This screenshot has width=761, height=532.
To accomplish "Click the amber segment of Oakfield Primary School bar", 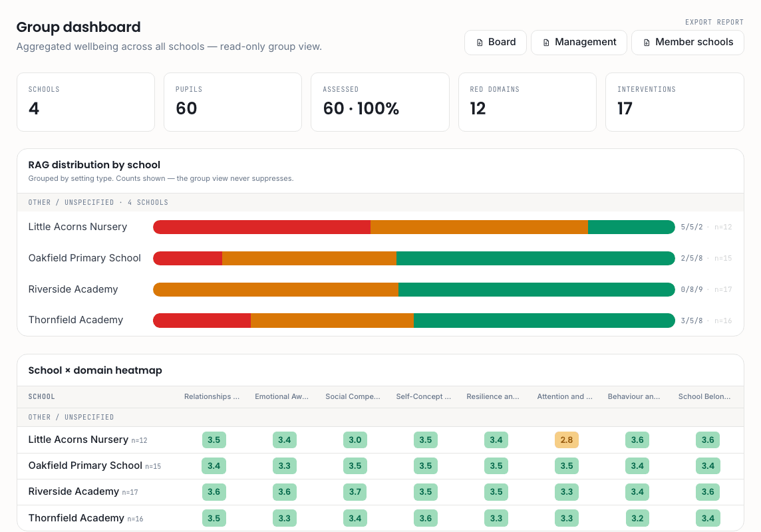I will [309, 259].
